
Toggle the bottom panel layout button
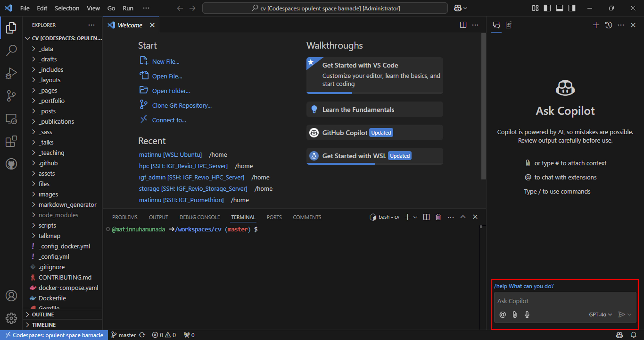[x=560, y=8]
